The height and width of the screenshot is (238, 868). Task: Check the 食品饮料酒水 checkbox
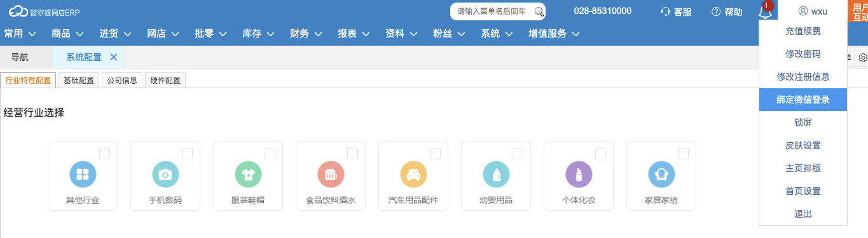pyautogui.click(x=352, y=154)
